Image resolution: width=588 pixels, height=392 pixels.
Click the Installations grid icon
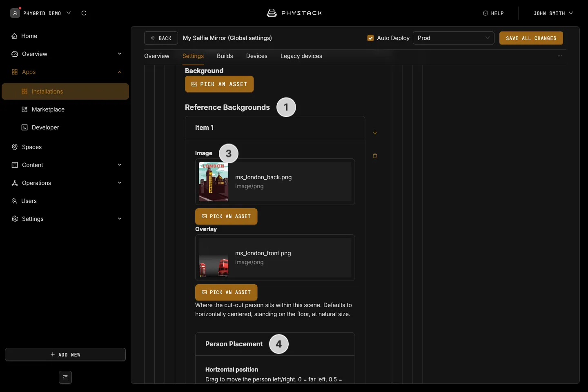(24, 91)
